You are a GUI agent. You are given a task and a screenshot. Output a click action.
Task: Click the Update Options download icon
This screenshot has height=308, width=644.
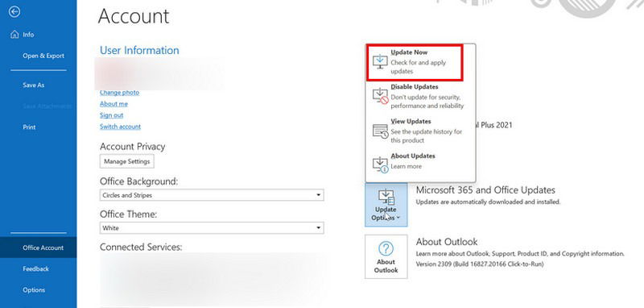coord(386,197)
